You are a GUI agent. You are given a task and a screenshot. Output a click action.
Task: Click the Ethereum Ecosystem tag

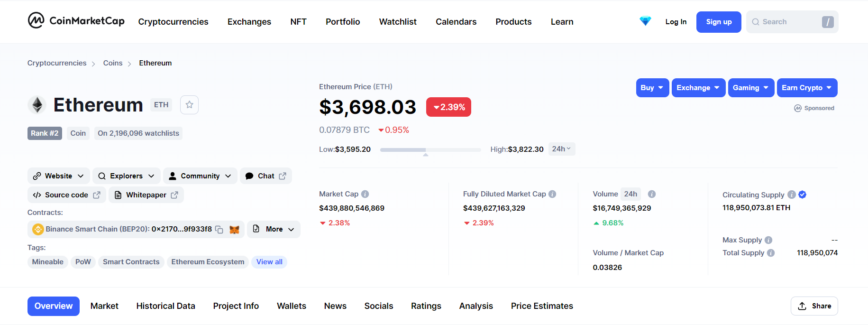[x=208, y=262]
